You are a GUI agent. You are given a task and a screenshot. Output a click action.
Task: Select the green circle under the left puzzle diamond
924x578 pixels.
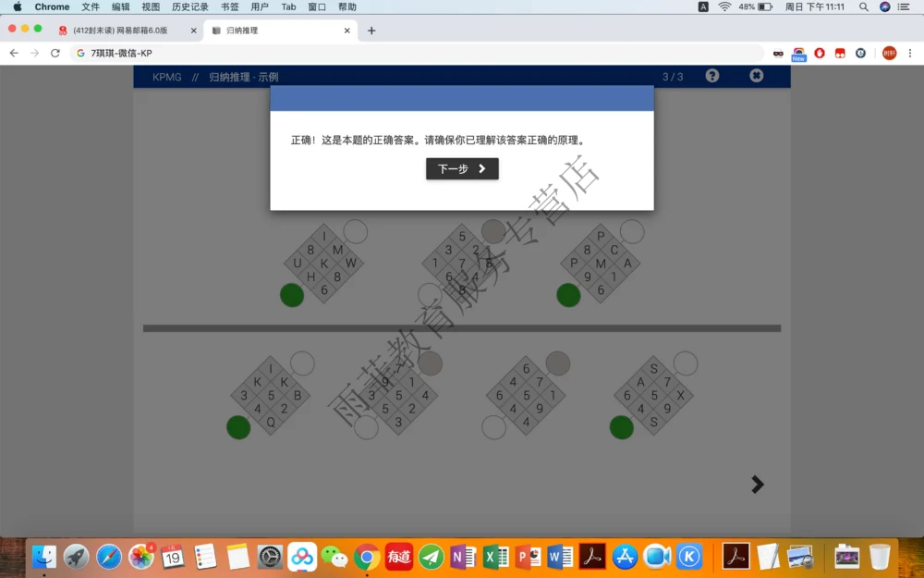[x=291, y=294]
